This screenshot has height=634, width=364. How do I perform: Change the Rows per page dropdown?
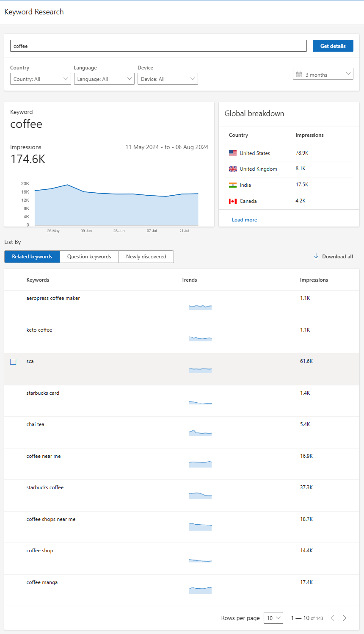pos(273,618)
